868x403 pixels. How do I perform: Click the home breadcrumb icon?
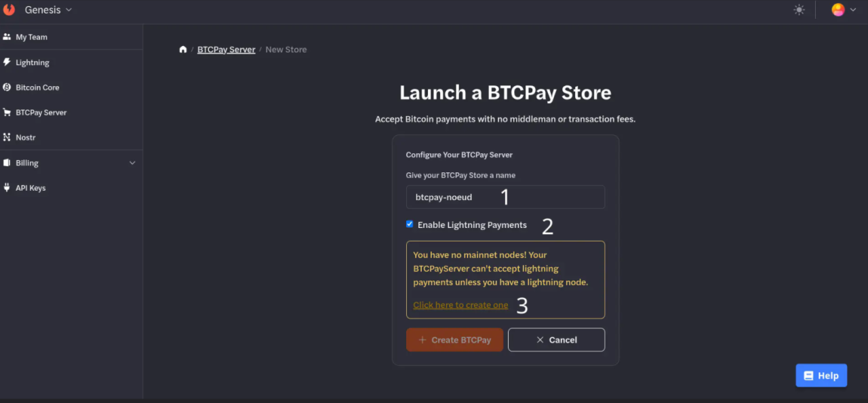tap(183, 50)
